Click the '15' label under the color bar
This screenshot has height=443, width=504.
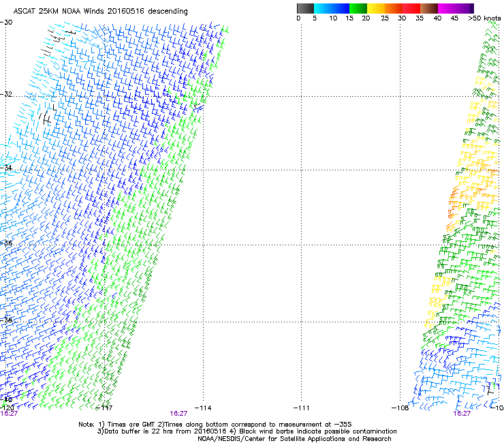[349, 18]
